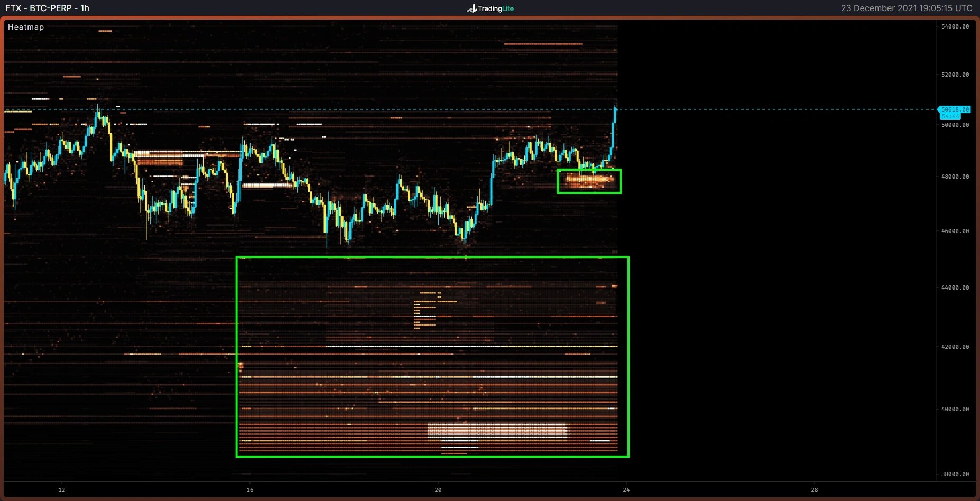
Task: Click the 44000.00 price axis label
Action: point(955,287)
